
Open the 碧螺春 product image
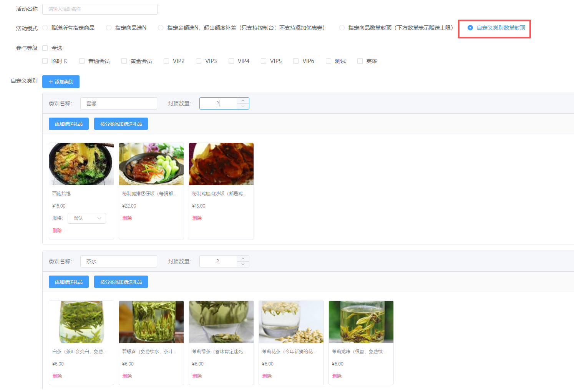pyautogui.click(x=151, y=322)
